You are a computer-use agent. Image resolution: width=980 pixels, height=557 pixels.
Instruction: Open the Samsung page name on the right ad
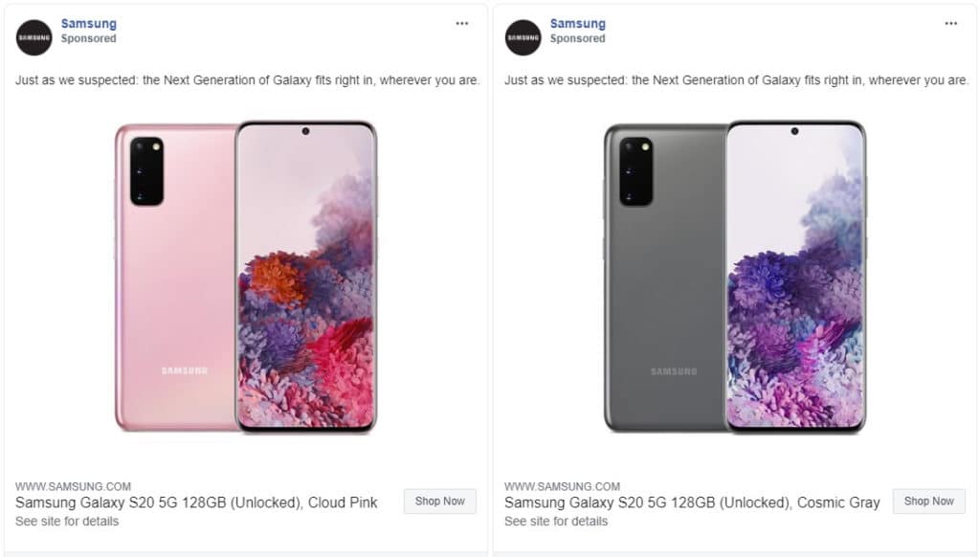[x=577, y=24]
